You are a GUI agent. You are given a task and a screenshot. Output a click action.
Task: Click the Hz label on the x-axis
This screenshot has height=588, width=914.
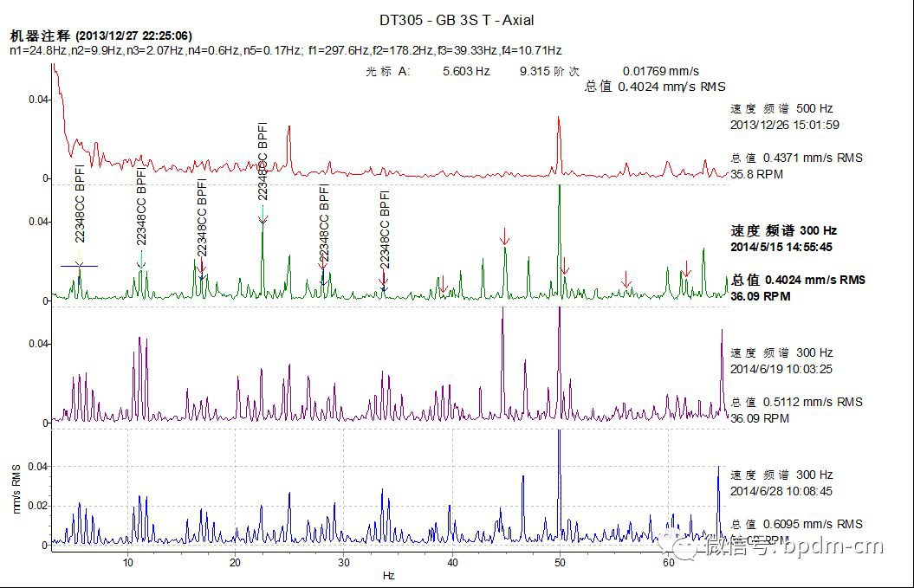pyautogui.click(x=389, y=576)
